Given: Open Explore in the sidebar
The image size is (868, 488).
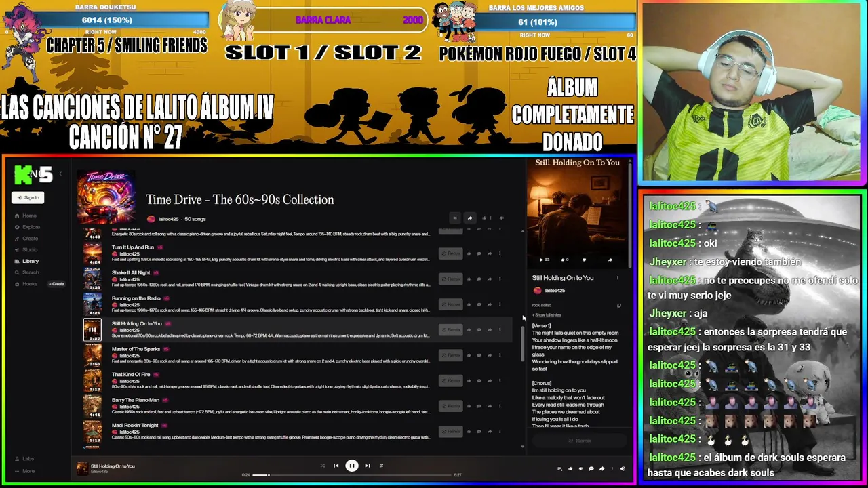Looking at the screenshot, I should point(27,227).
